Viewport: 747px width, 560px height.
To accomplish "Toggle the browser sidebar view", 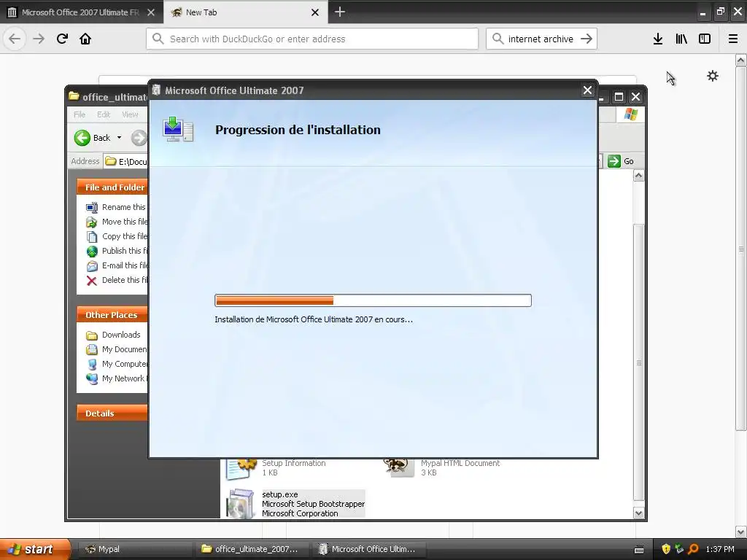I will (705, 39).
